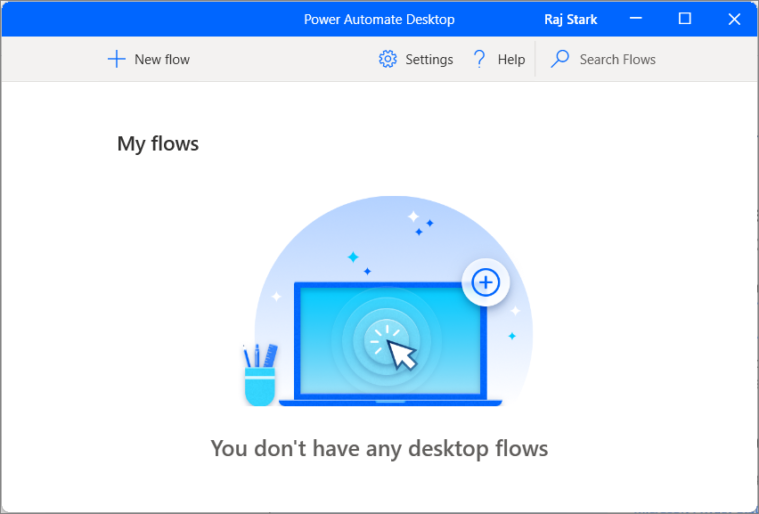Minimize the Power Automate Desktop window
This screenshot has height=514, width=759.
coord(636,19)
